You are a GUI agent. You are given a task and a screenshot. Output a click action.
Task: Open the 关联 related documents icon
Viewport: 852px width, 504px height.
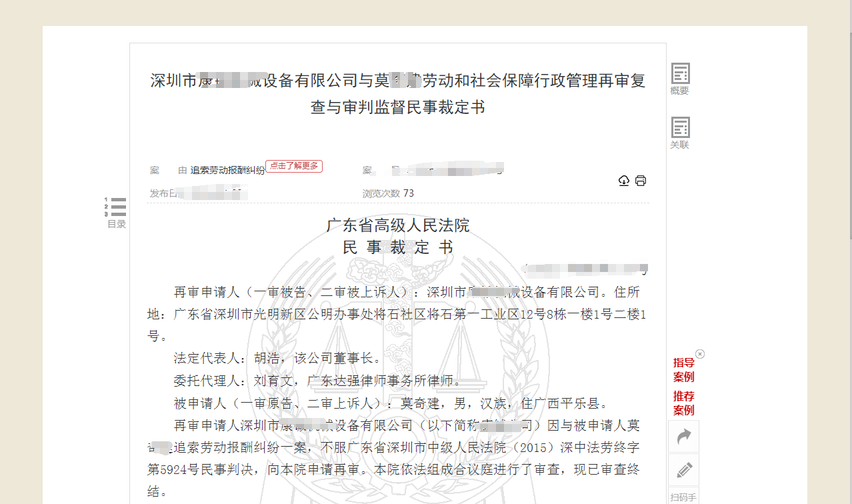(x=680, y=133)
